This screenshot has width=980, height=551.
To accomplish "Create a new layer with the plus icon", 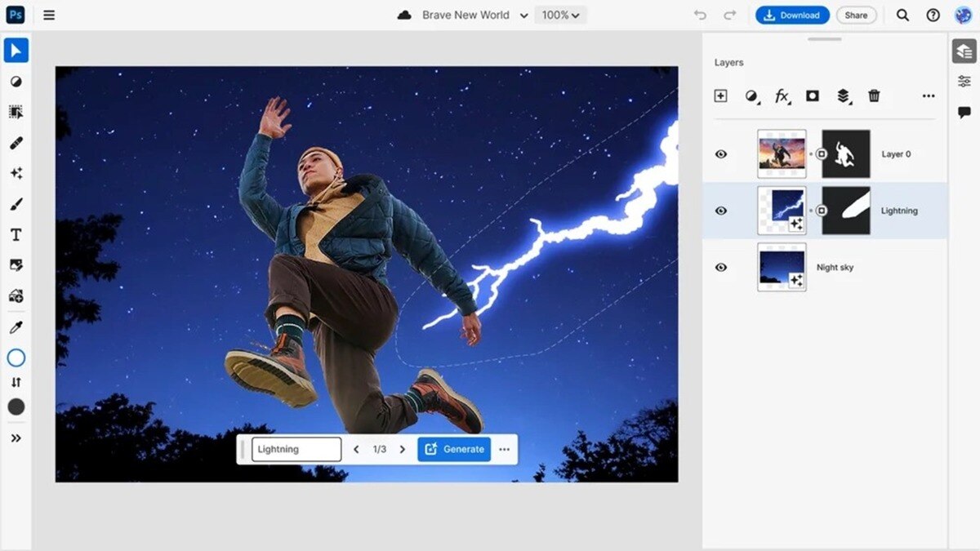I will click(x=720, y=96).
